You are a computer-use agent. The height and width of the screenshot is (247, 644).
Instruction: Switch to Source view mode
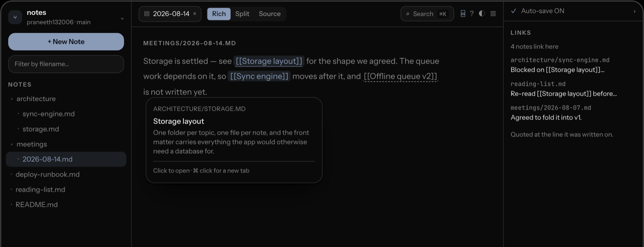pos(270,14)
